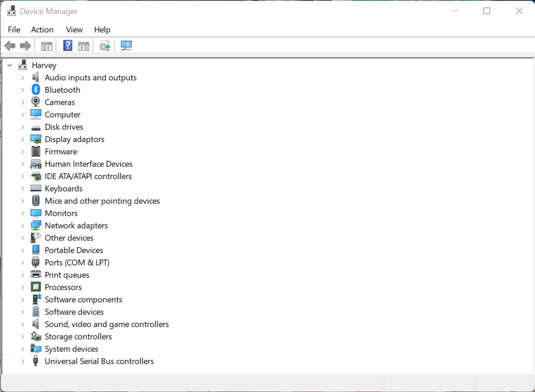Viewport: 535px width, 392px height.
Task: Open the View menu
Action: coord(74,30)
